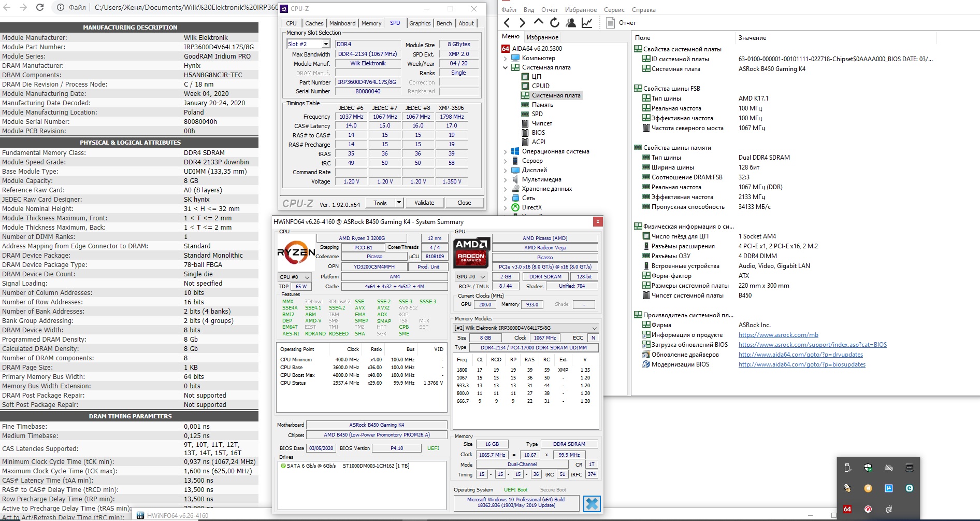Open the asrock.com/mb product link
Screen dimensions: 980x521
coord(779,335)
